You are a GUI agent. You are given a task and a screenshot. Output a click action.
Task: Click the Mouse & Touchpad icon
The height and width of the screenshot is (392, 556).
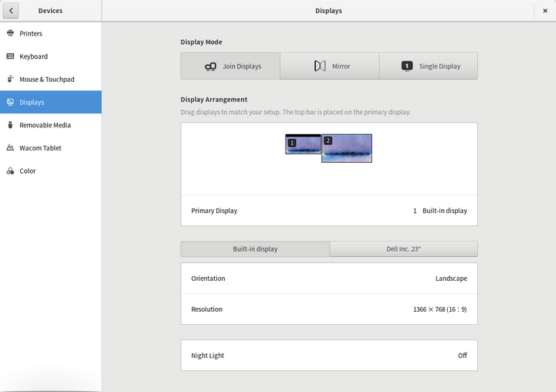coord(10,79)
